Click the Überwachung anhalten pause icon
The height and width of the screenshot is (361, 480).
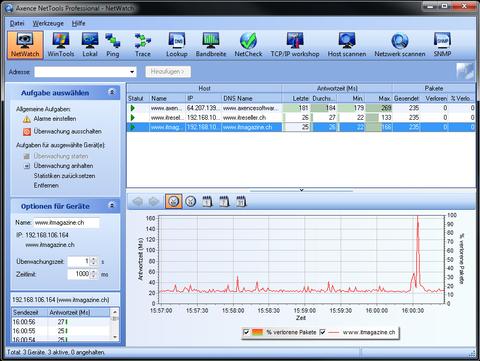(x=27, y=166)
